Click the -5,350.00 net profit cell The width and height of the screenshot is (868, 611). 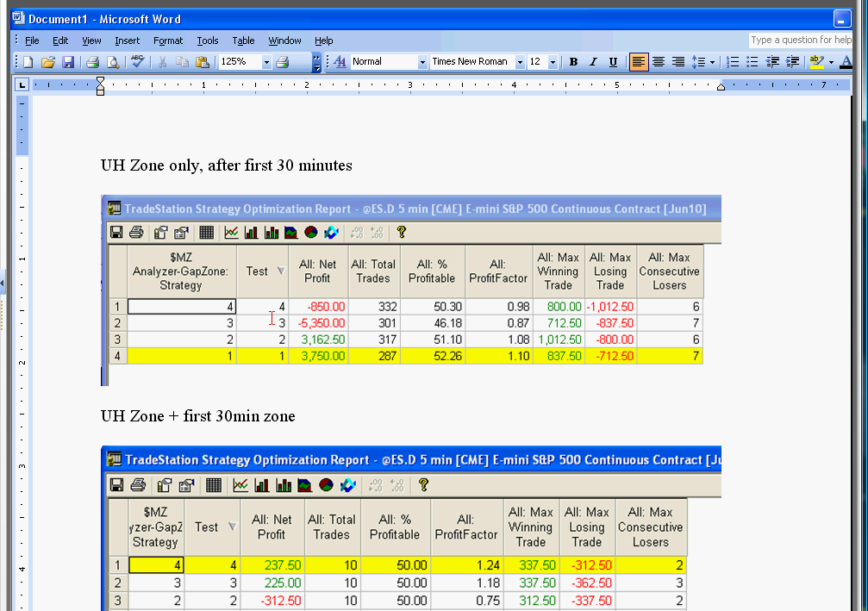point(318,322)
